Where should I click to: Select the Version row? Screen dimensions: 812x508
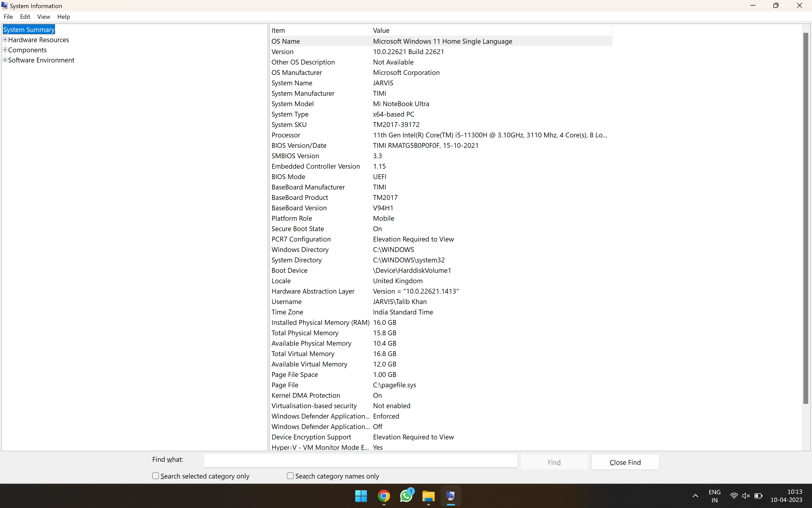(441, 51)
